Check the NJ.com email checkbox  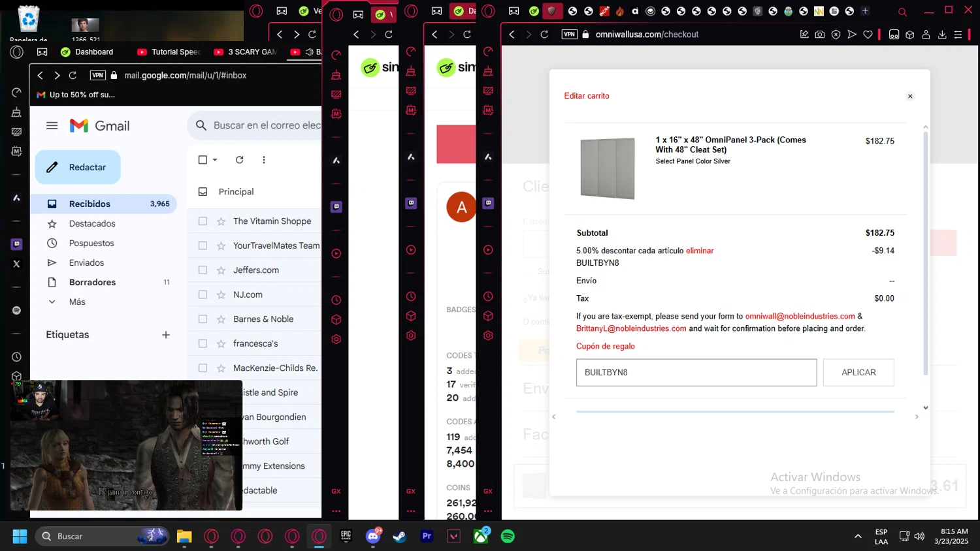coord(203,294)
